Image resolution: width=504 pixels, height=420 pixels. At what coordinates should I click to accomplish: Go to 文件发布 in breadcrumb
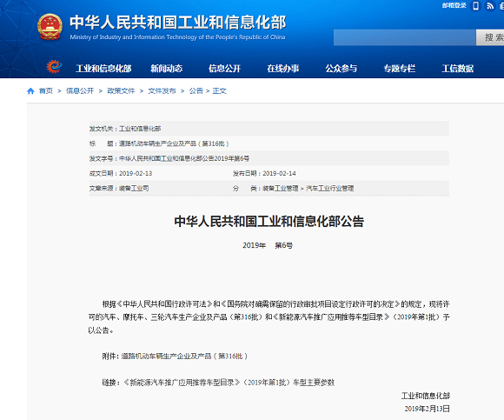(x=162, y=91)
